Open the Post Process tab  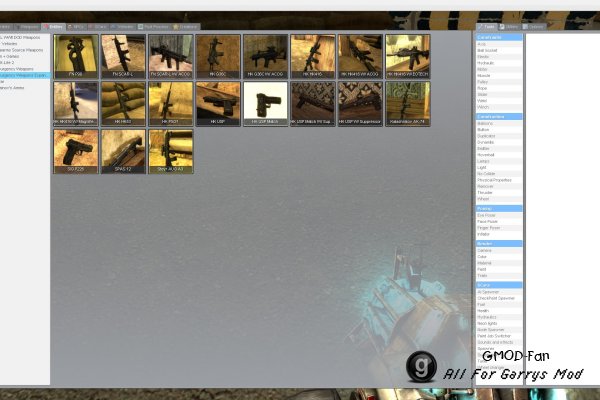pyautogui.click(x=153, y=27)
